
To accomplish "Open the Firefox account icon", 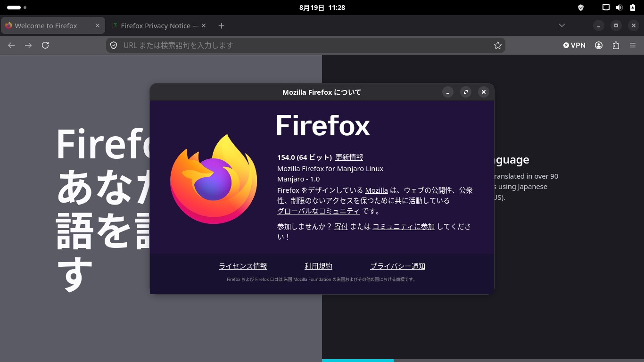I will click(x=599, y=45).
